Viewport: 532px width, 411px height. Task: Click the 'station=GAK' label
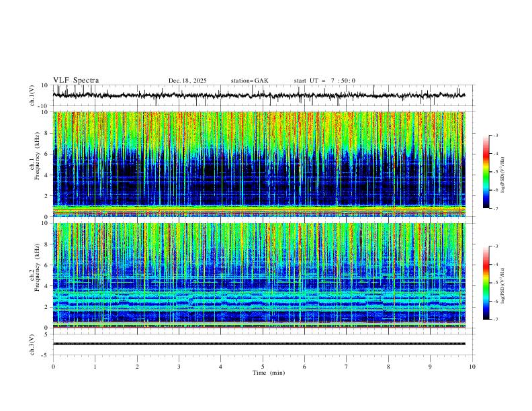(249, 81)
